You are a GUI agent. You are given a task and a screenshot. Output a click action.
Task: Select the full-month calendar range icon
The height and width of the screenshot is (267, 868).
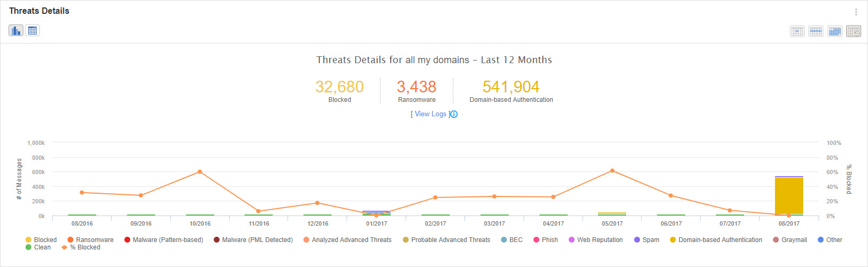(x=835, y=31)
